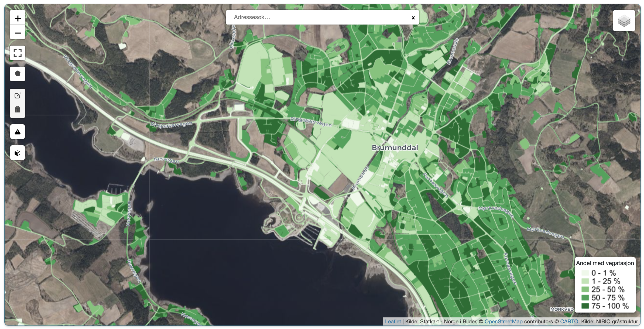644x329 pixels.
Task: Select the draw polygon tool
Action: 18,74
